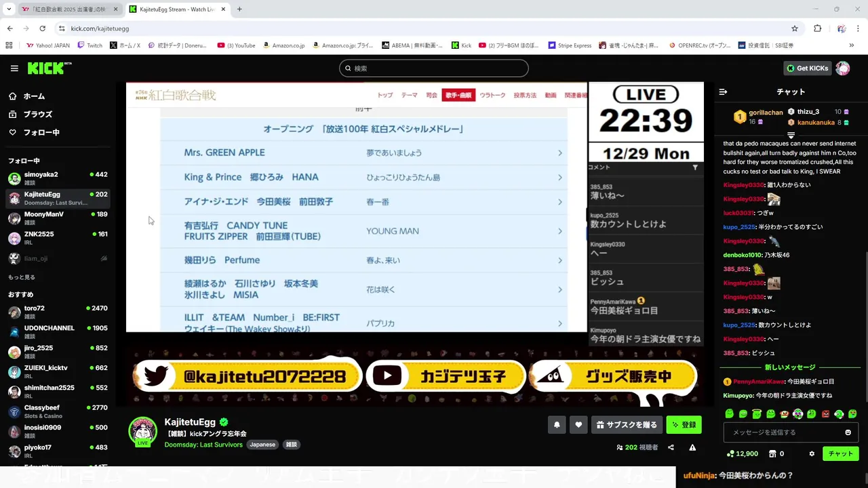
Task: Expand followed list with もっと見る
Action: click(x=22, y=277)
